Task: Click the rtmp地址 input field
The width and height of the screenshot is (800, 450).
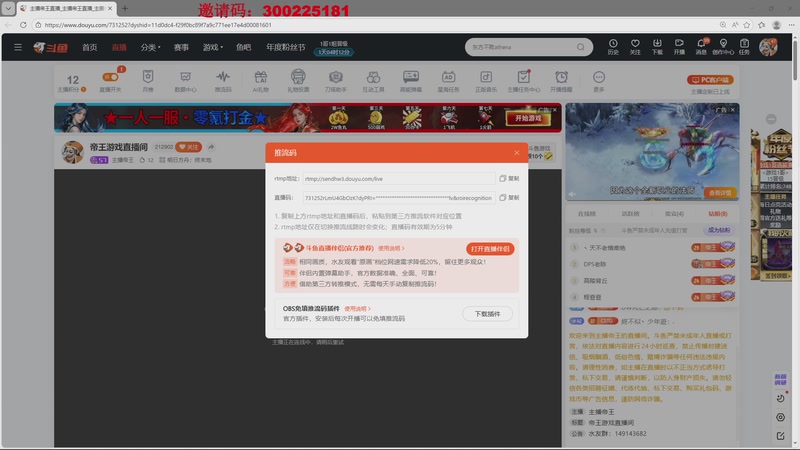Action: (x=398, y=179)
